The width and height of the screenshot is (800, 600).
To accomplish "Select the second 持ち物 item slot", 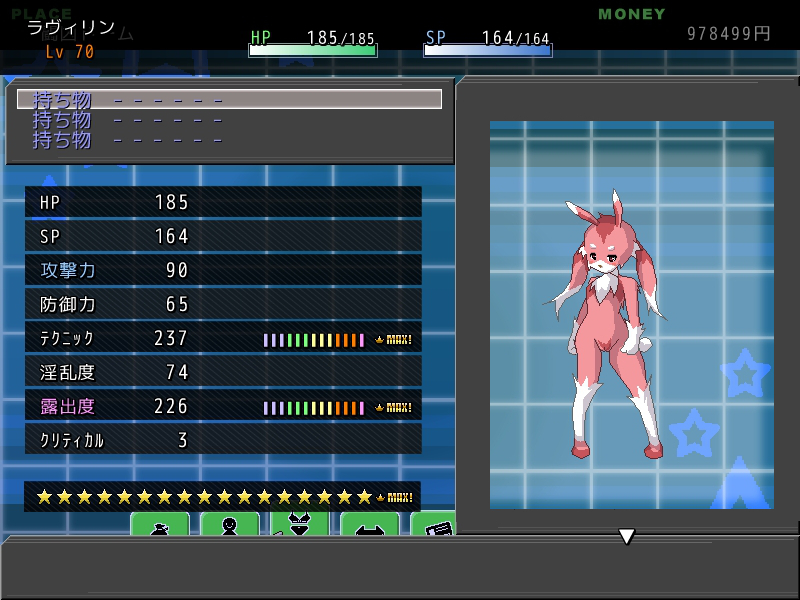I will click(x=229, y=119).
